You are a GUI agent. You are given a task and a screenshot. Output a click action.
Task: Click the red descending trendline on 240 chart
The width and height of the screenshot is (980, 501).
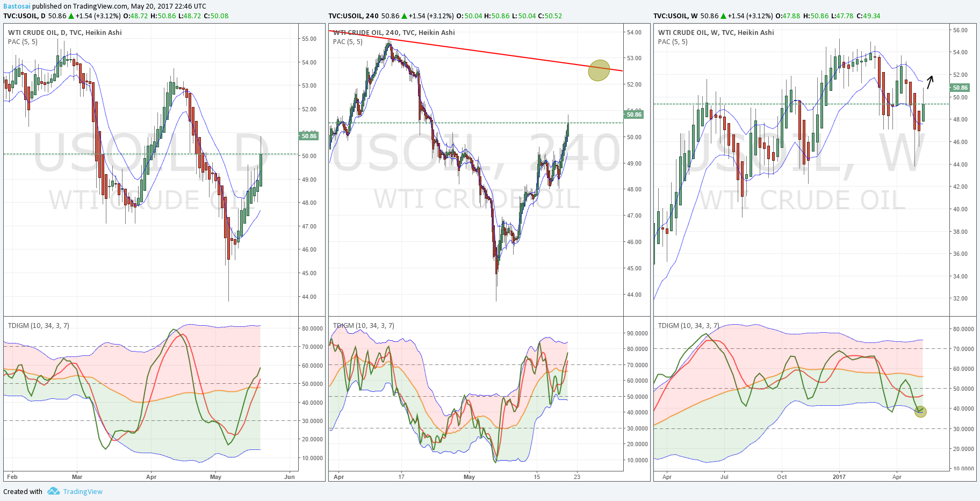[476, 51]
